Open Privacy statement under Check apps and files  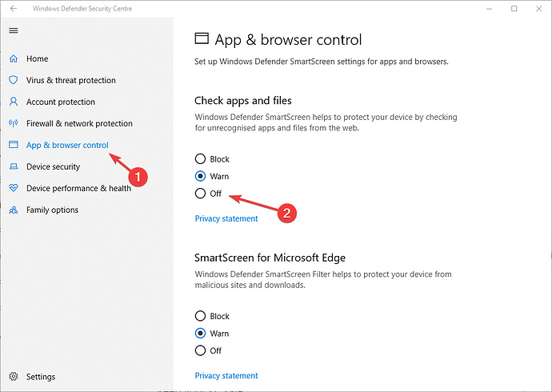pos(226,218)
